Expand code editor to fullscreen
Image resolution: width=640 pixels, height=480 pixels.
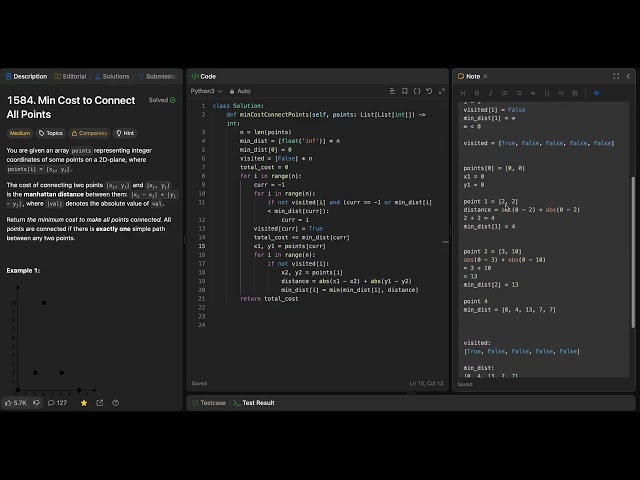click(x=442, y=91)
